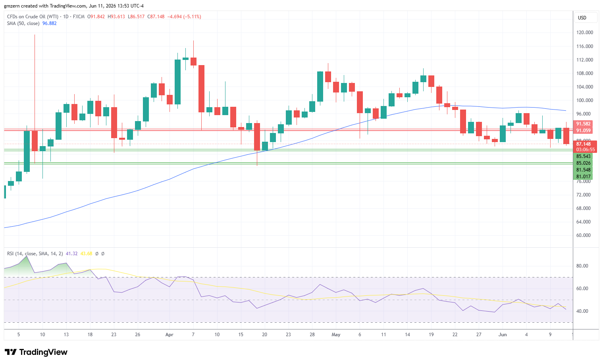Select the green 81.017 price label
Screen dimensions: 603x364
[x=583, y=177]
